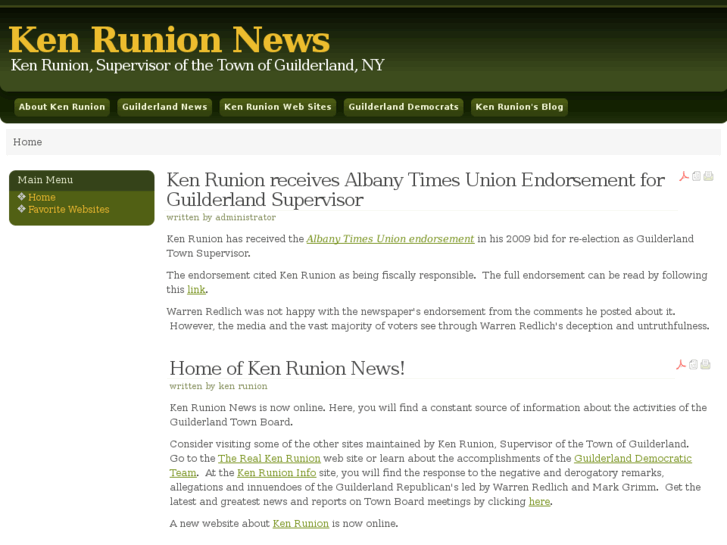Open PDF icon for Albany Times Union article
Viewport: 727px width, 545px height.
tap(684, 176)
